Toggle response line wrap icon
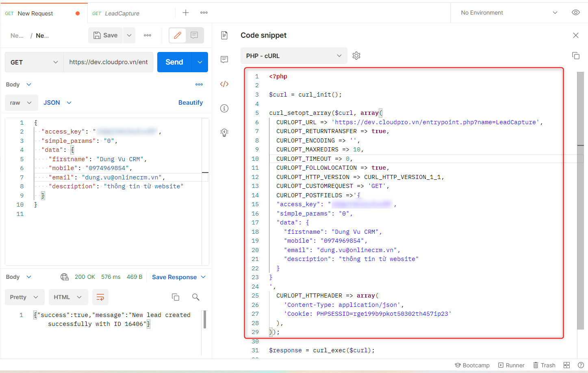 tap(100, 297)
